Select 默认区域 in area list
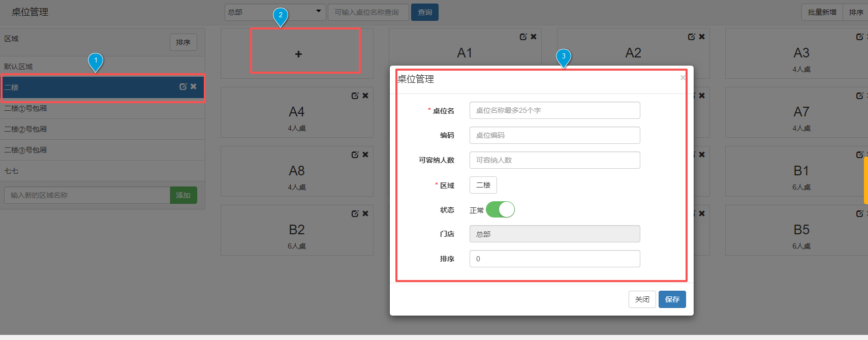Screen dimensions: 868x340 pyautogui.click(x=18, y=67)
